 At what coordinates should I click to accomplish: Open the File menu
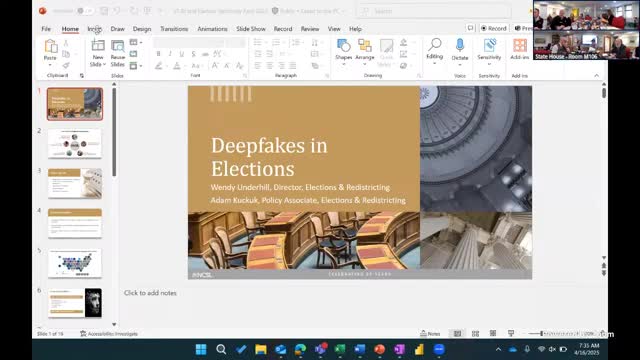pos(46,29)
